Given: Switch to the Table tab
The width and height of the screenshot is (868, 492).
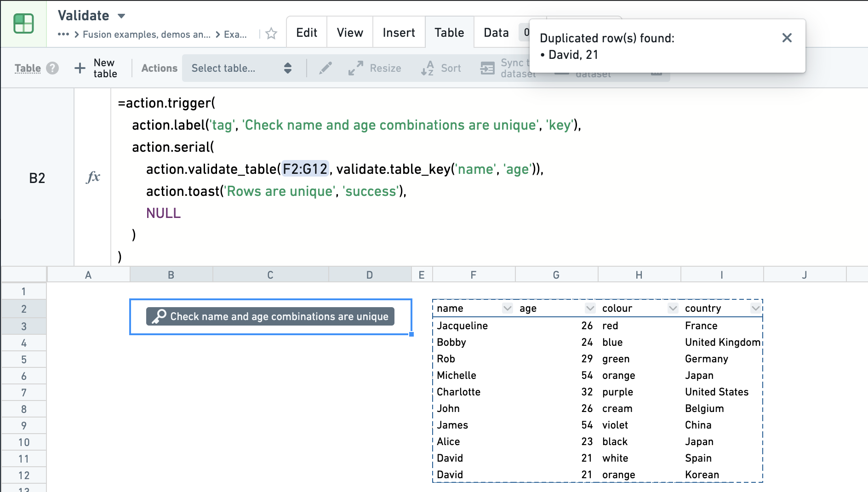Looking at the screenshot, I should pos(449,33).
